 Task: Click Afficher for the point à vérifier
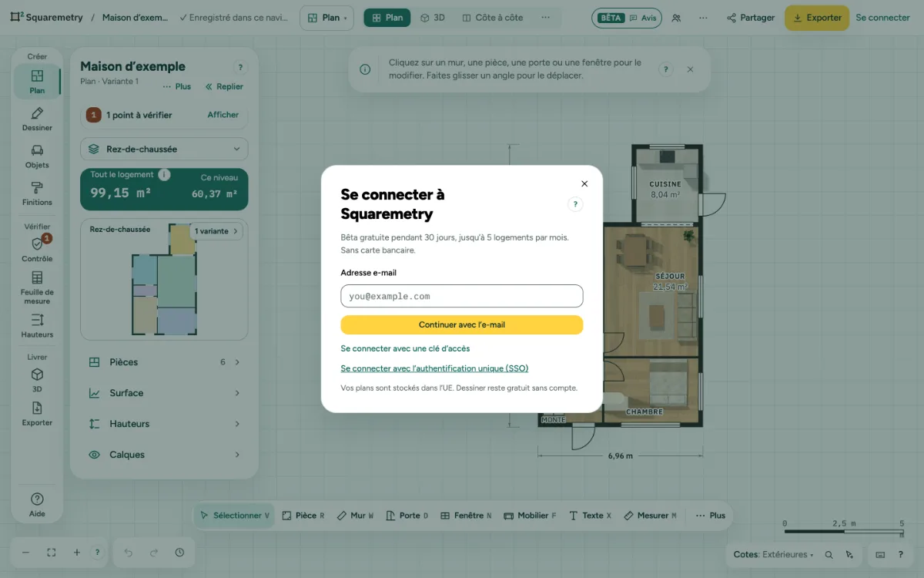pos(223,115)
